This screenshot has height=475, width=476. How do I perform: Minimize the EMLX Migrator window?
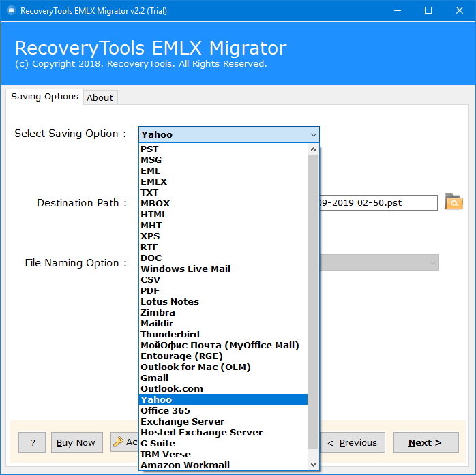[x=398, y=11]
